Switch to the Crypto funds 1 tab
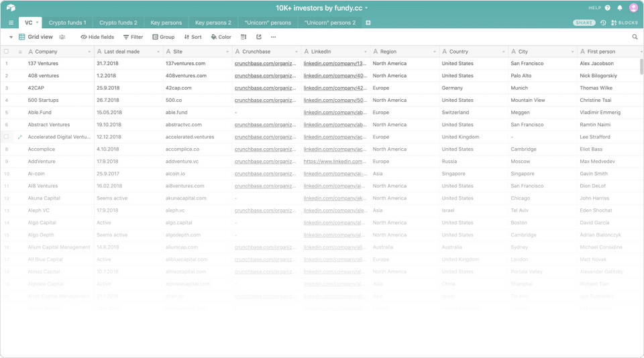The image size is (644, 358). pos(67,23)
